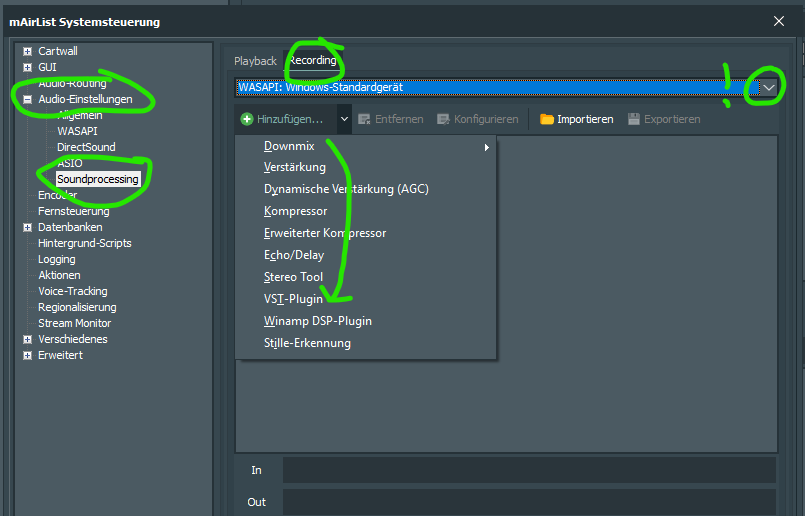Select Fernsteuerung in the settings tree

tap(74, 211)
